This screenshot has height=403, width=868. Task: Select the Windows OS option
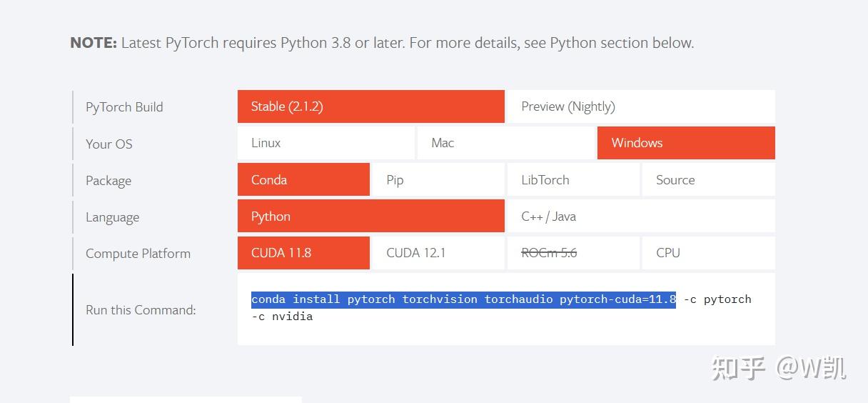click(685, 143)
